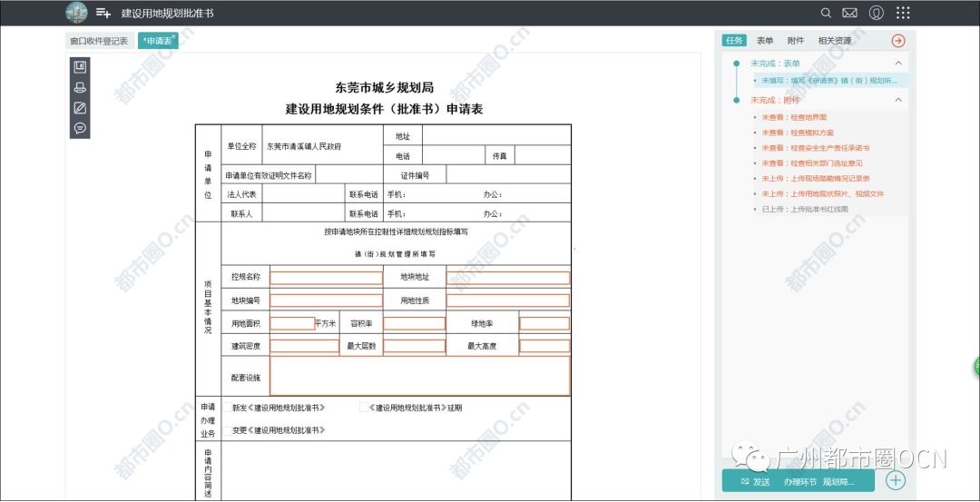Screen dimensions: 980x502
Task: Switch to the 附件 tab
Action: pos(796,41)
